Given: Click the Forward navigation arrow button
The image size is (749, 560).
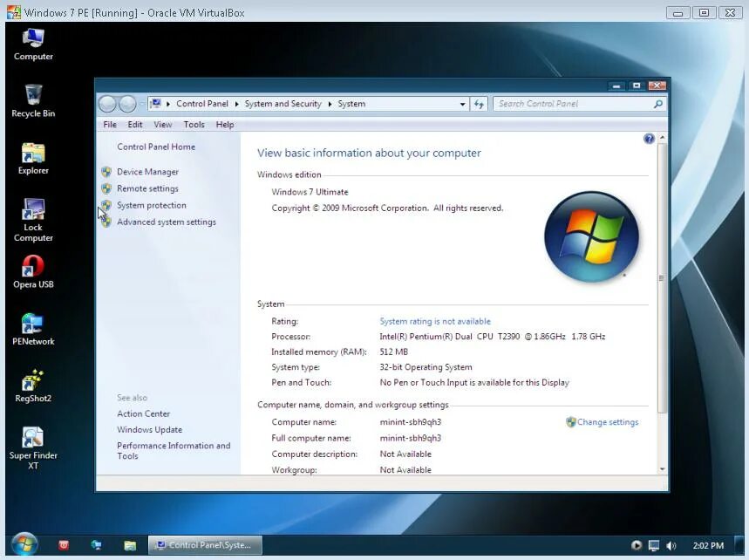Looking at the screenshot, I should tap(127, 104).
